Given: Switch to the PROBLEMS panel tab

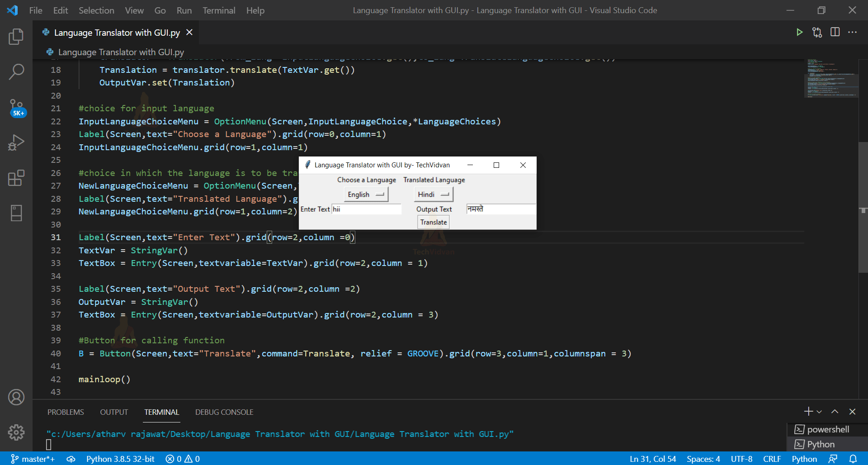Looking at the screenshot, I should (66, 412).
